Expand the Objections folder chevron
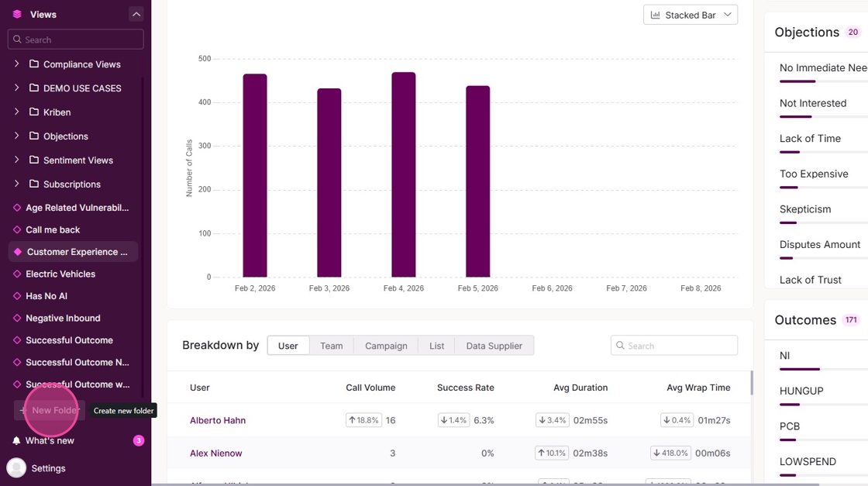The image size is (868, 486). coord(16,136)
